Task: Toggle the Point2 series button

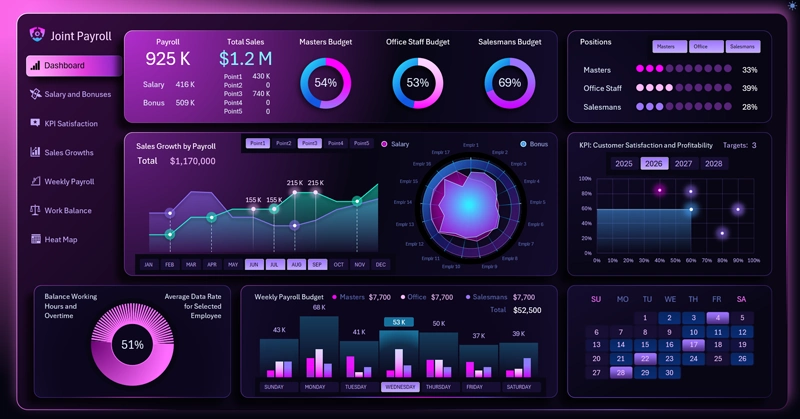Action: coord(283,143)
